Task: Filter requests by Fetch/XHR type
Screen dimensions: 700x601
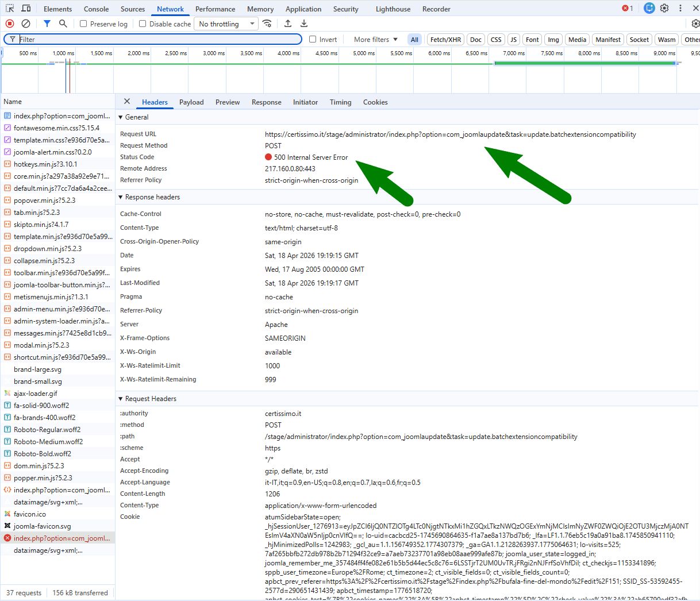Action: pos(445,40)
